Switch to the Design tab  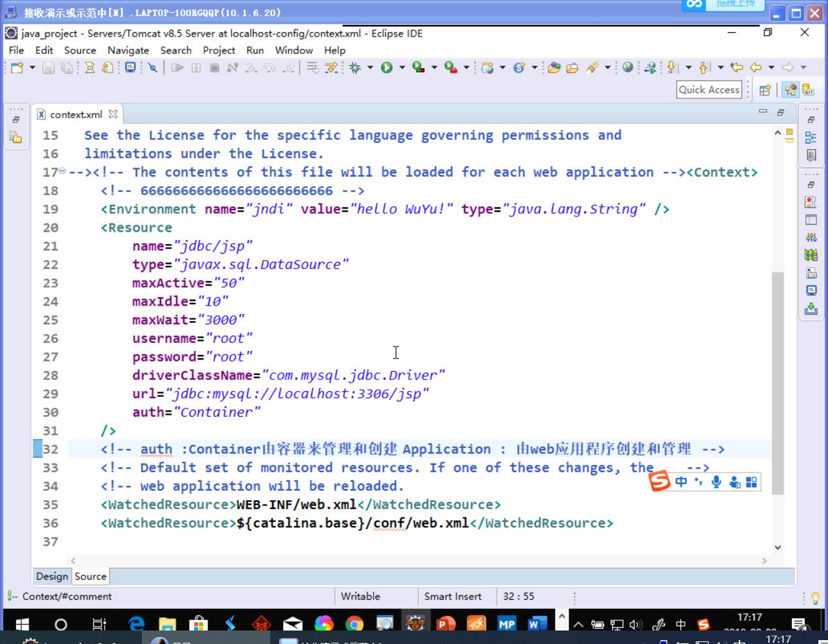[x=52, y=576]
